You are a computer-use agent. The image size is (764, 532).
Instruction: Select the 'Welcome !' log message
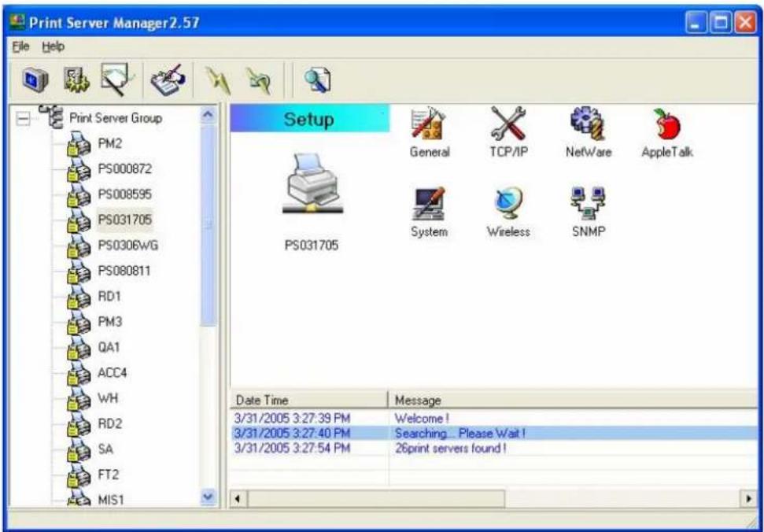(x=421, y=419)
